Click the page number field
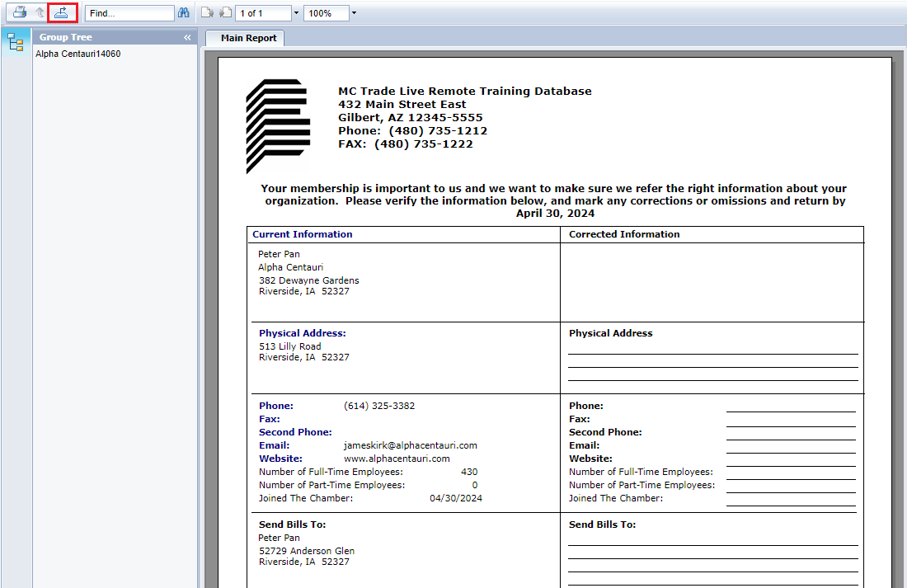This screenshot has width=907, height=588. point(265,13)
